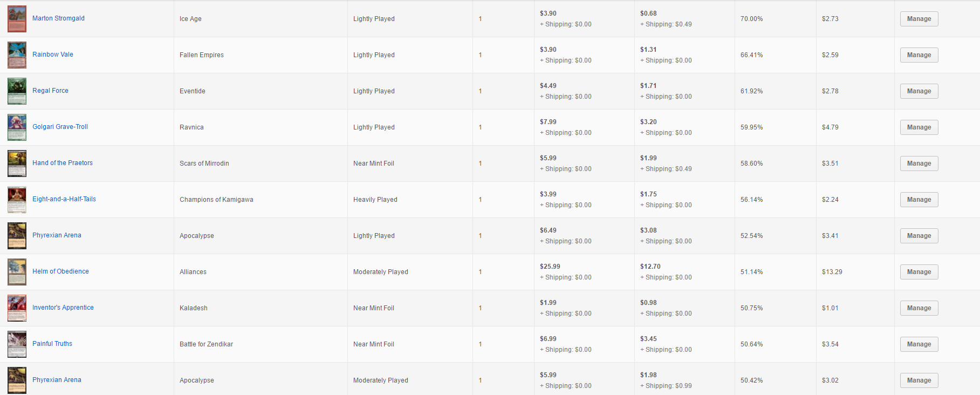
Task: Click the Golgari Grave-Troll card image
Action: (17, 127)
